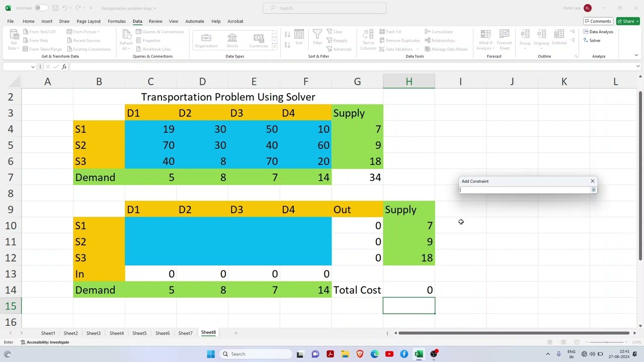This screenshot has height=362, width=644.
Task: Open the custom Sort dialog
Action: (299, 38)
